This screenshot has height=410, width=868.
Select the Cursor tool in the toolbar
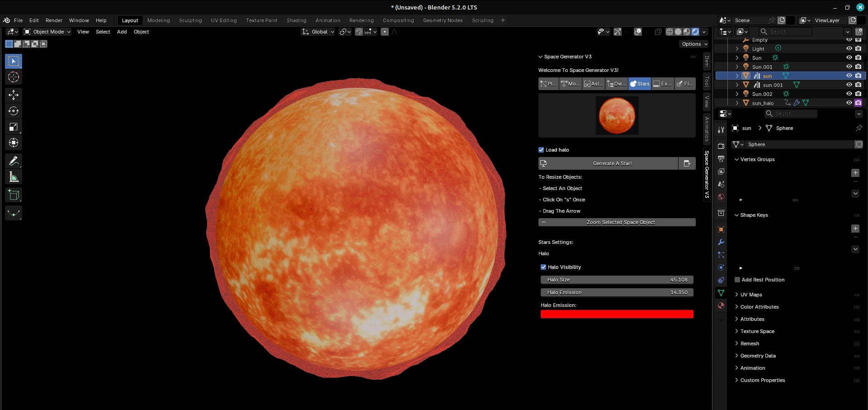[14, 77]
